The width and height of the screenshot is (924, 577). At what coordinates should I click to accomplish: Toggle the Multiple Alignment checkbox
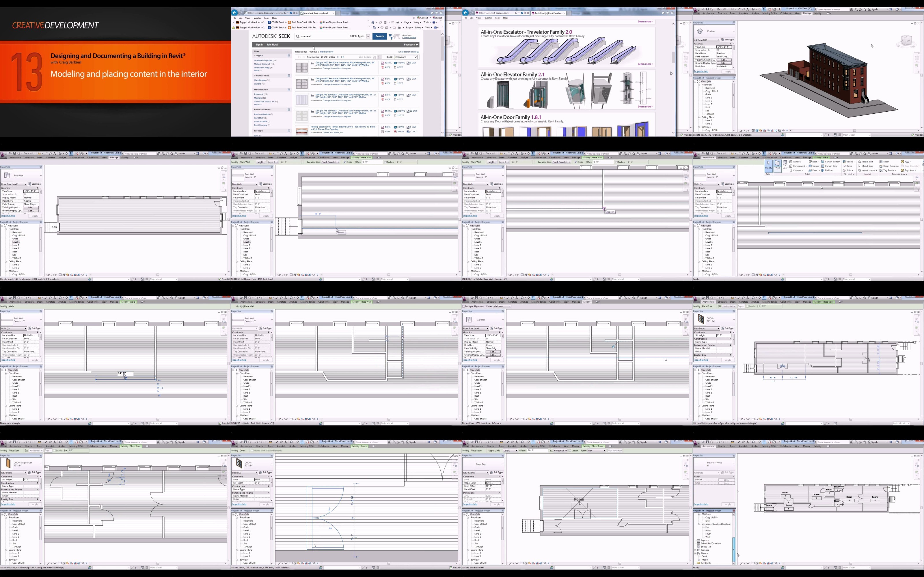[464, 306]
